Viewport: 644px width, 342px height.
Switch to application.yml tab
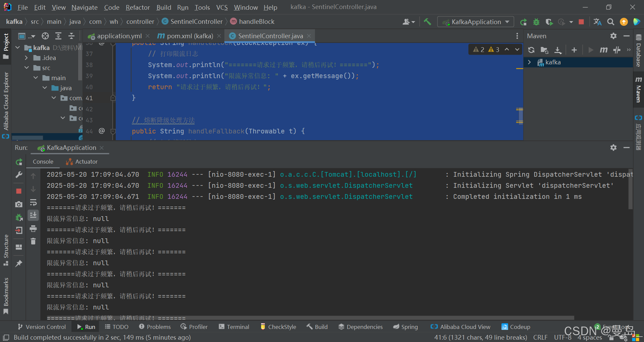tap(119, 36)
